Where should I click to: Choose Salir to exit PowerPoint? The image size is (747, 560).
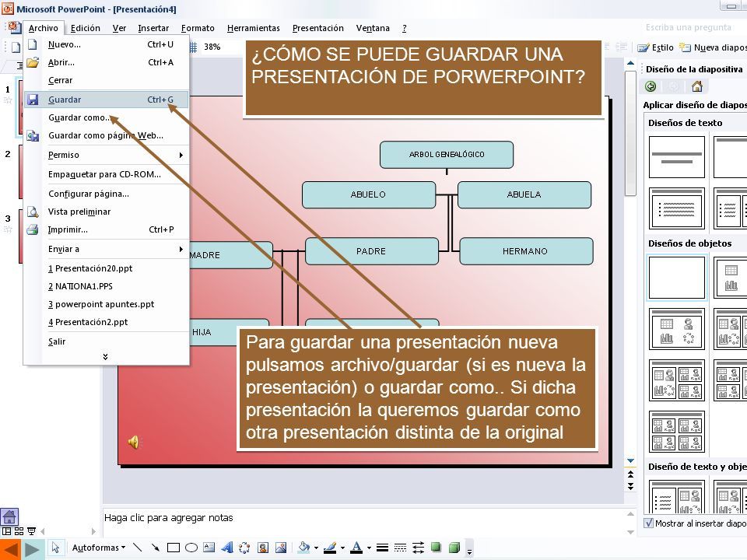point(107,341)
